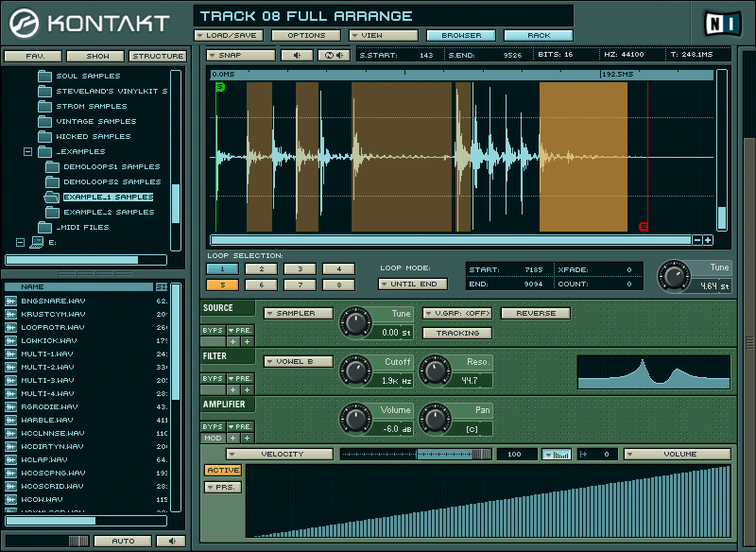
Task: Click the Auto button
Action: [x=123, y=541]
